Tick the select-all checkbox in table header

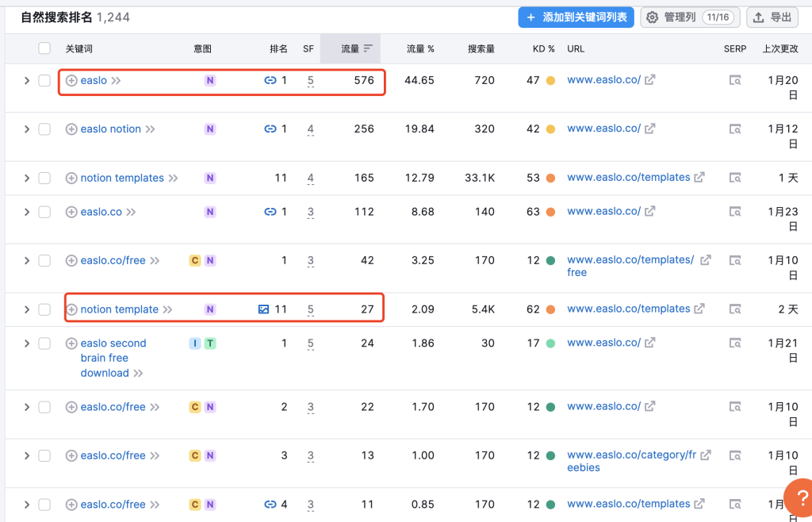point(44,48)
